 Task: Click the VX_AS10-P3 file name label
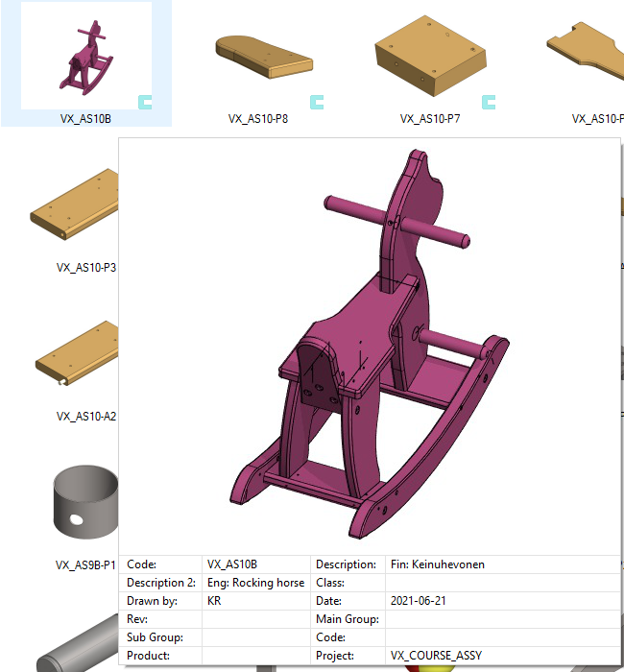point(86,268)
